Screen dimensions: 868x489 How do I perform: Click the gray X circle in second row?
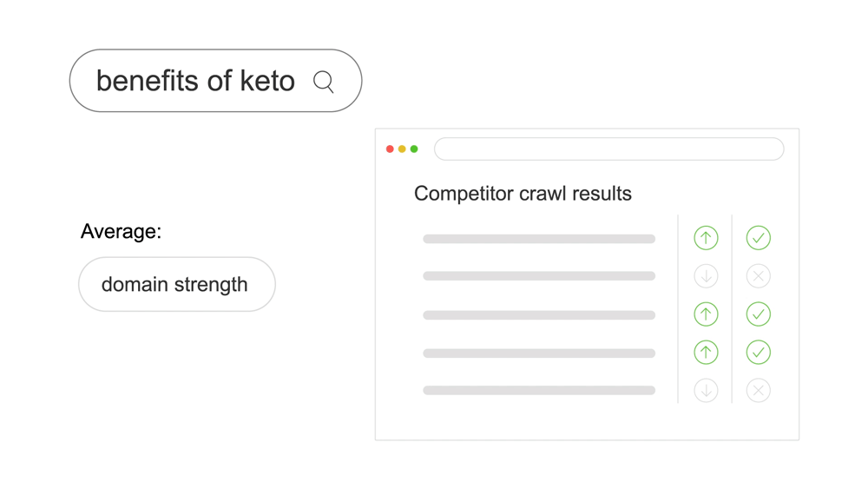(759, 276)
